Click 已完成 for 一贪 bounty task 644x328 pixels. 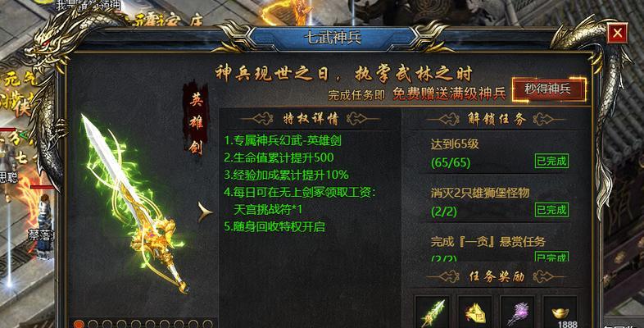click(551, 257)
